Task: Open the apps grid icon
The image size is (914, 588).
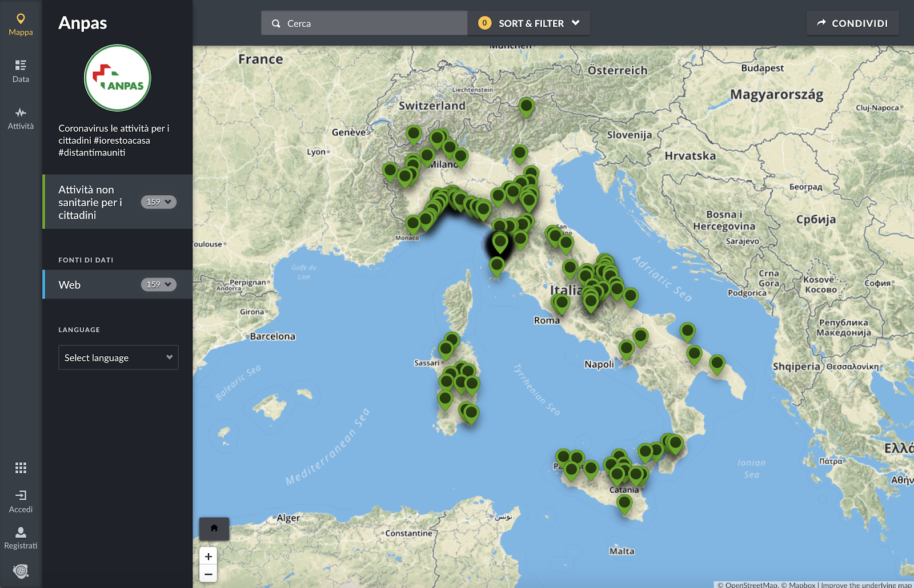Action: [x=21, y=468]
